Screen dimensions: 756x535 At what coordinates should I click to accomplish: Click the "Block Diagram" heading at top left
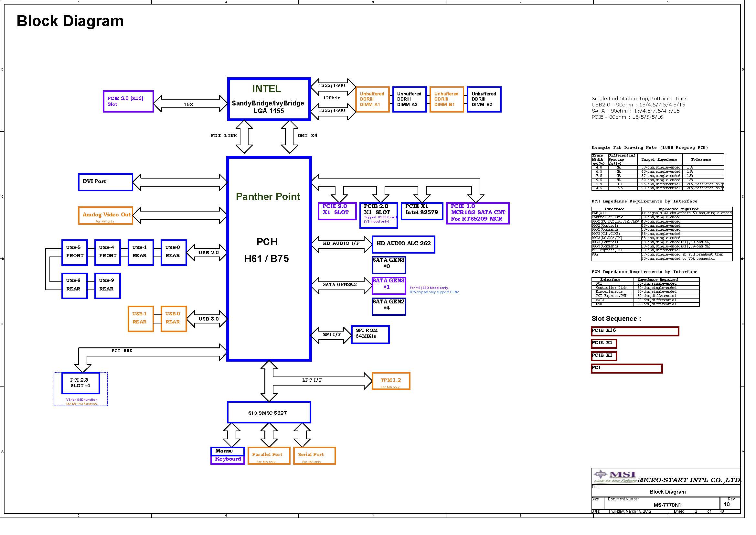[70, 21]
